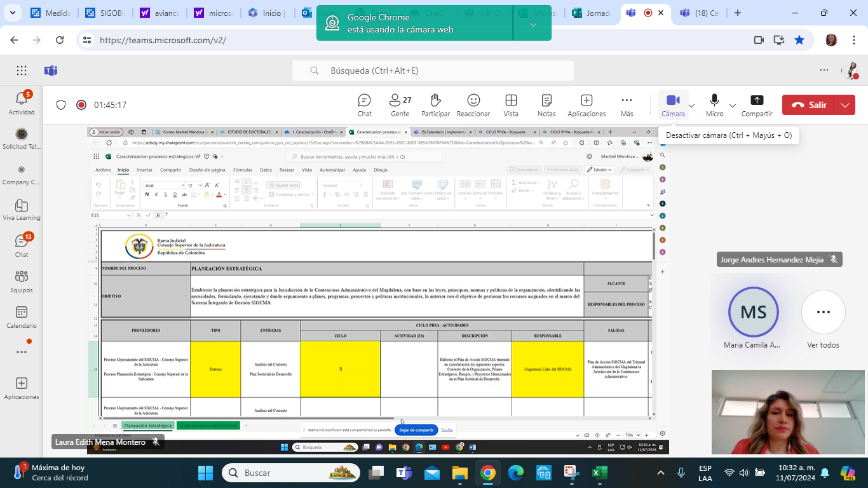Open the Reaccionar emoji menu
Viewport: 868px width, 488px height.
(x=473, y=105)
